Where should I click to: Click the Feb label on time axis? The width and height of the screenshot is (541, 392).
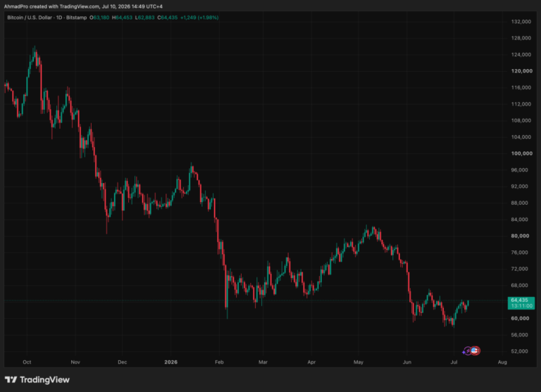[219, 362]
